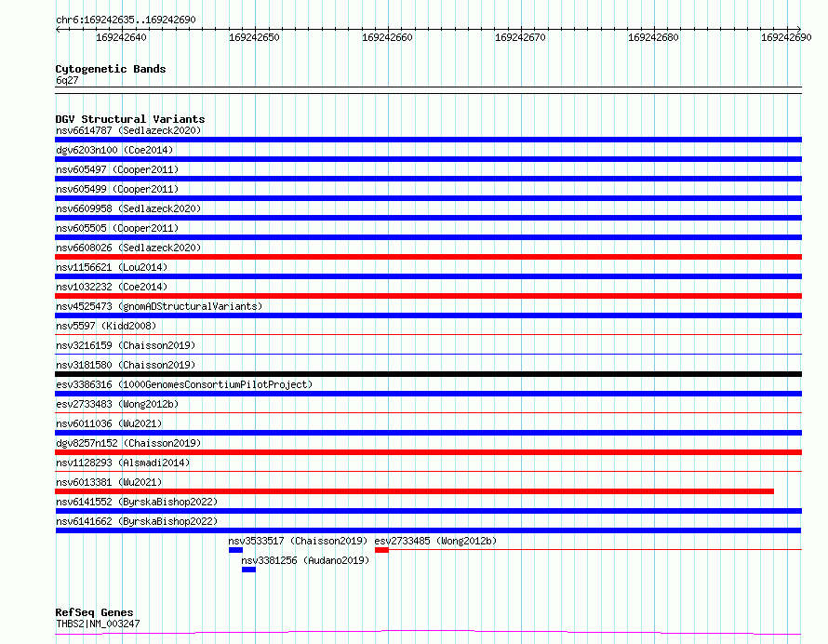The image size is (828, 644).
Task: Click the blue bar under esv3386316
Action: [x=428, y=394]
